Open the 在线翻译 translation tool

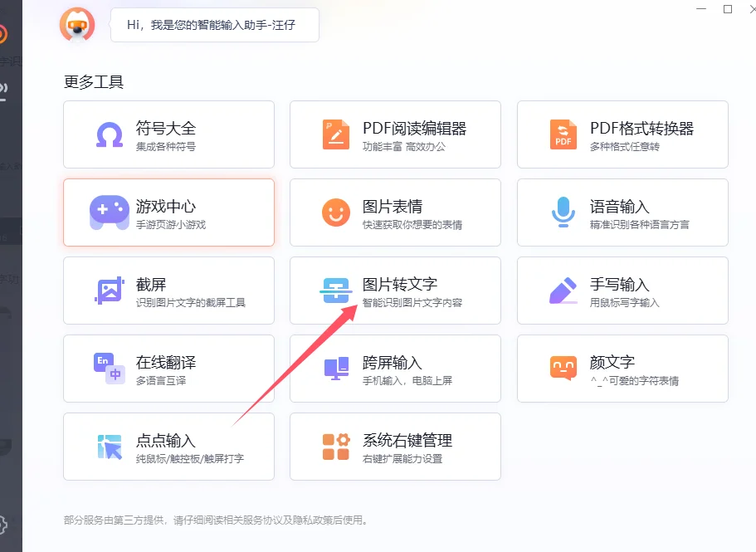[x=168, y=369]
